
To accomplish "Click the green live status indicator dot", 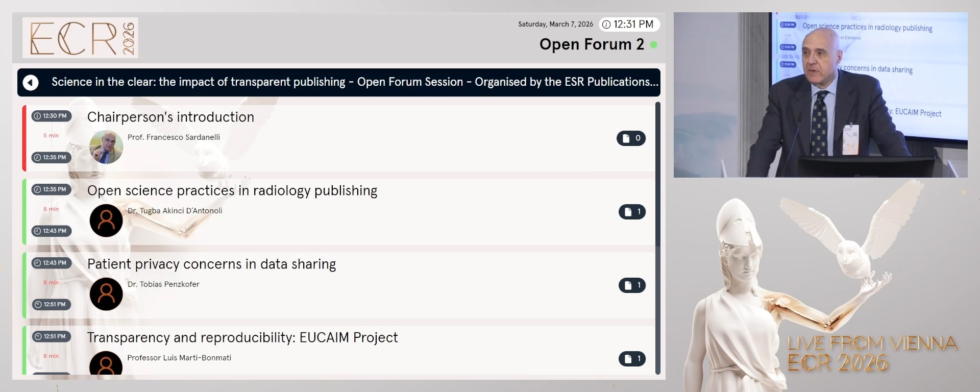I will click(x=653, y=45).
